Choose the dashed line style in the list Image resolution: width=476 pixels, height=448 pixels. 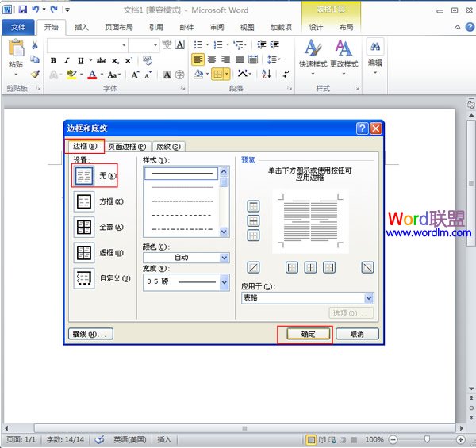pos(182,215)
